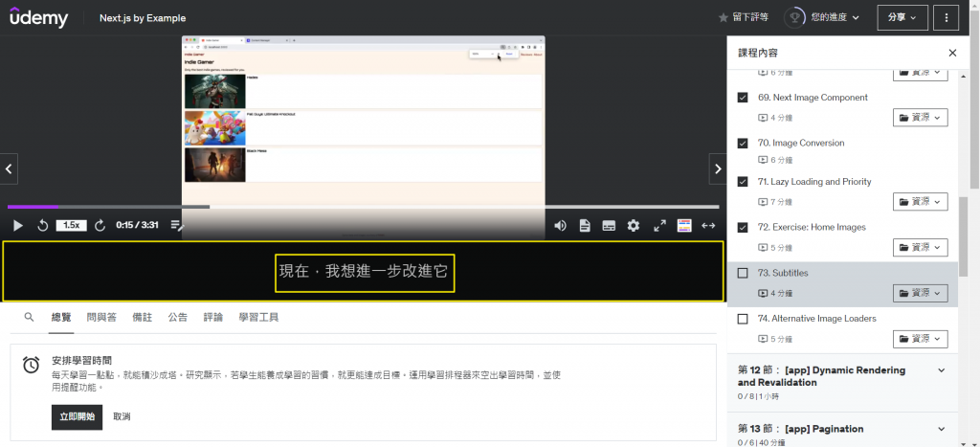Click the alarm clock schedule icon
980x447 pixels.
(32, 365)
